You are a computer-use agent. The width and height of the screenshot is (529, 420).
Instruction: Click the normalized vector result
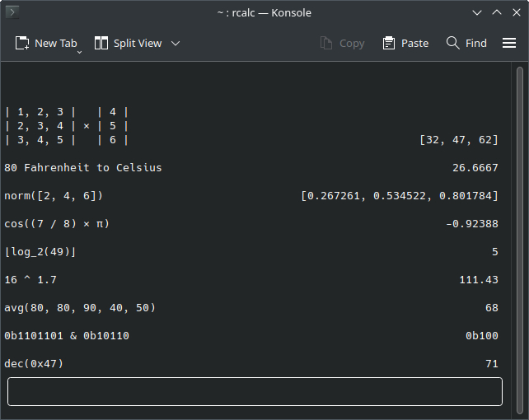(400, 196)
